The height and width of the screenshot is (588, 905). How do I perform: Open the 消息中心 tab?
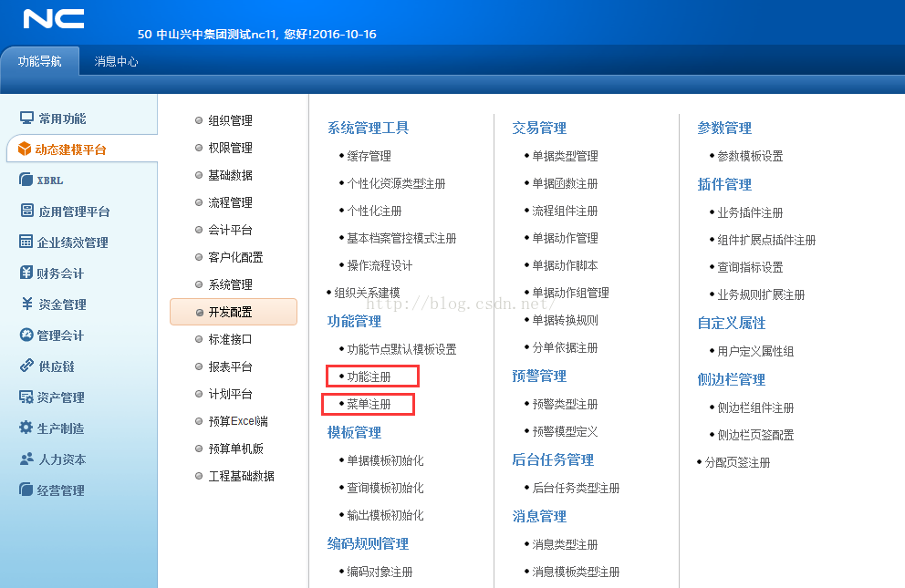pyautogui.click(x=116, y=61)
